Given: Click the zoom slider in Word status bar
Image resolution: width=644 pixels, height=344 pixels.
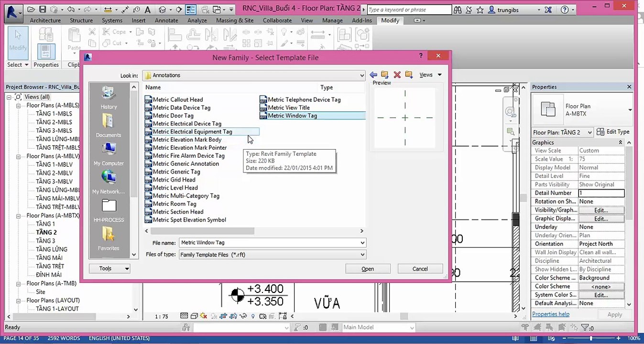Looking at the screenshot, I should tap(591, 338).
